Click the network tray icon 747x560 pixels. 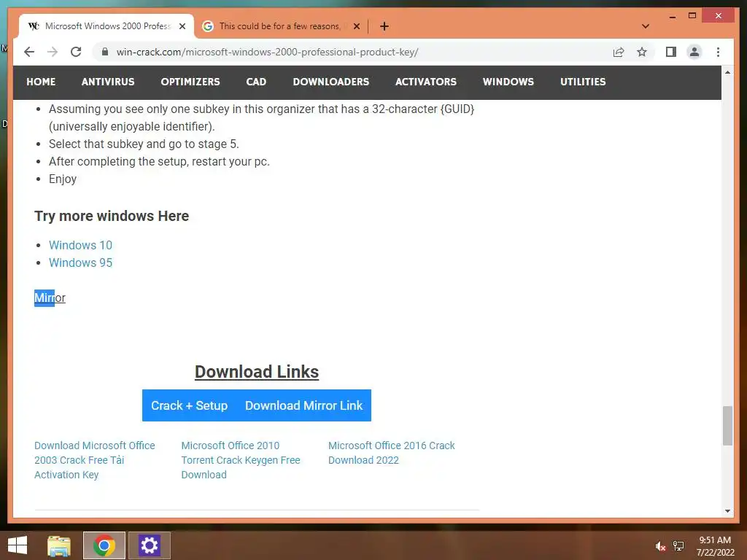tap(678, 545)
